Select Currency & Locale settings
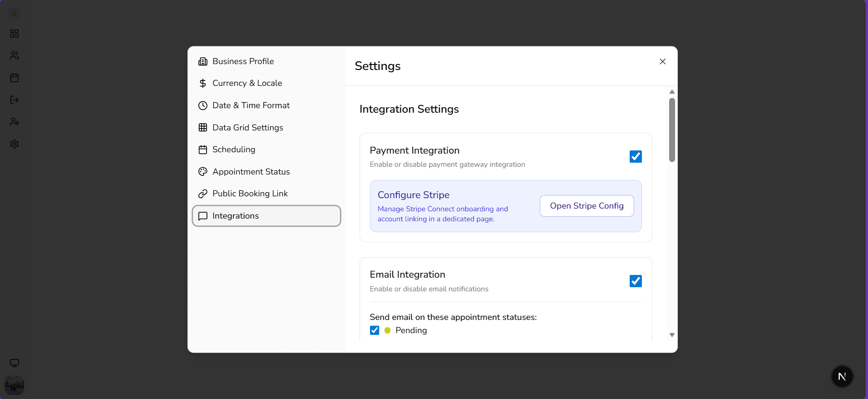This screenshot has width=868, height=399. click(266, 83)
